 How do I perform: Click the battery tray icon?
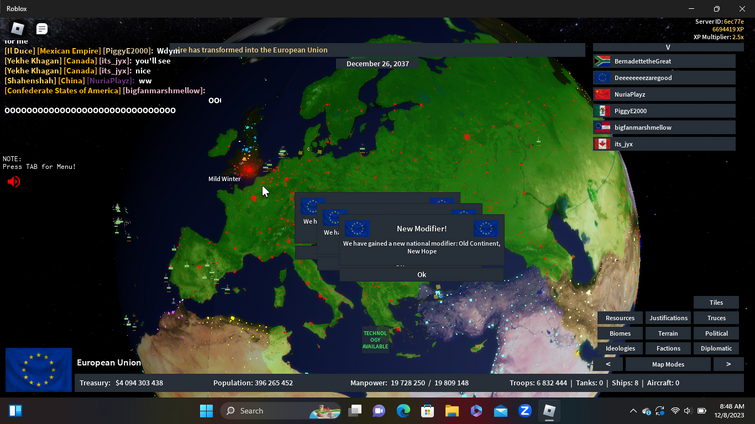702,411
